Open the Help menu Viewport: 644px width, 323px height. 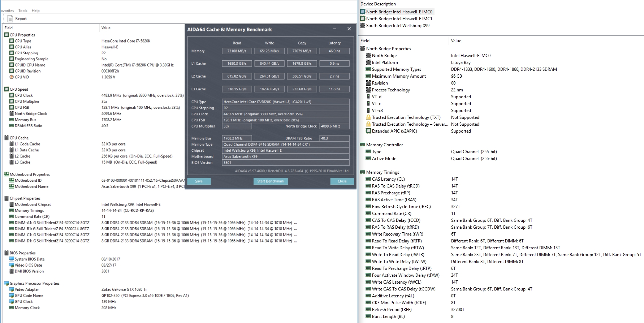pyautogui.click(x=36, y=11)
